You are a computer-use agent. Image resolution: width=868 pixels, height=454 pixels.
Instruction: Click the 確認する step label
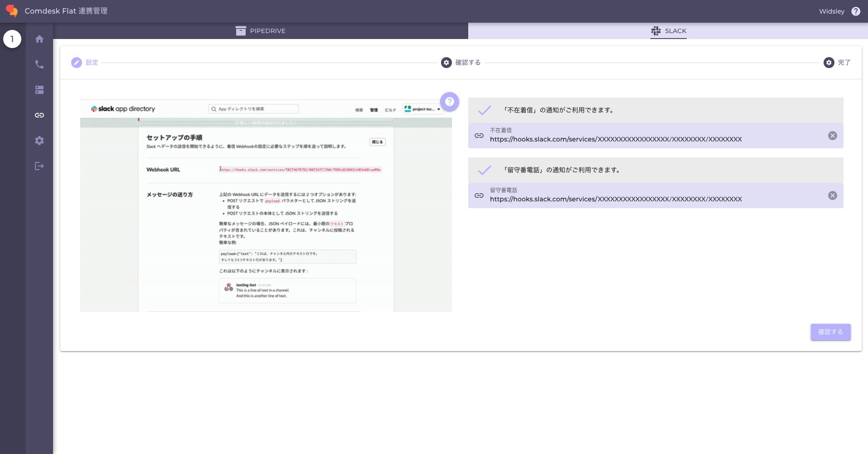pos(468,63)
